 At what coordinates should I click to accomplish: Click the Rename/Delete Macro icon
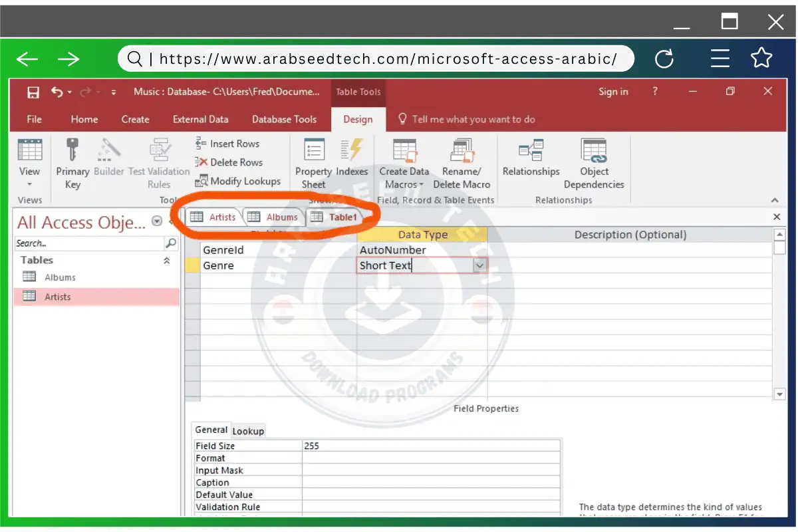click(462, 151)
